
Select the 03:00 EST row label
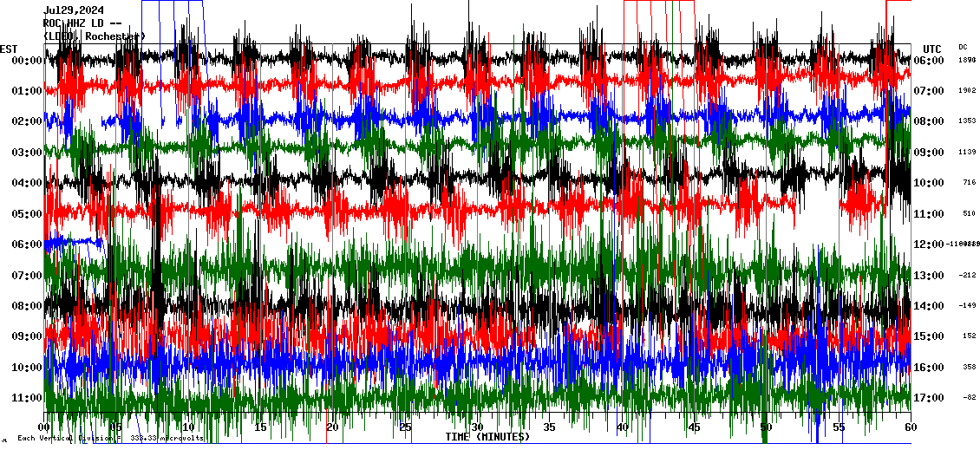click(28, 153)
